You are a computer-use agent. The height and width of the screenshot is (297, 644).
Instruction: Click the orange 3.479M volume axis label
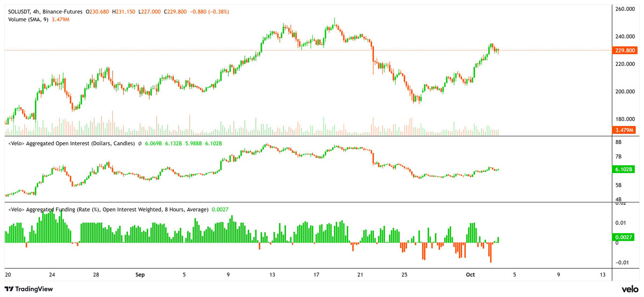[x=624, y=130]
